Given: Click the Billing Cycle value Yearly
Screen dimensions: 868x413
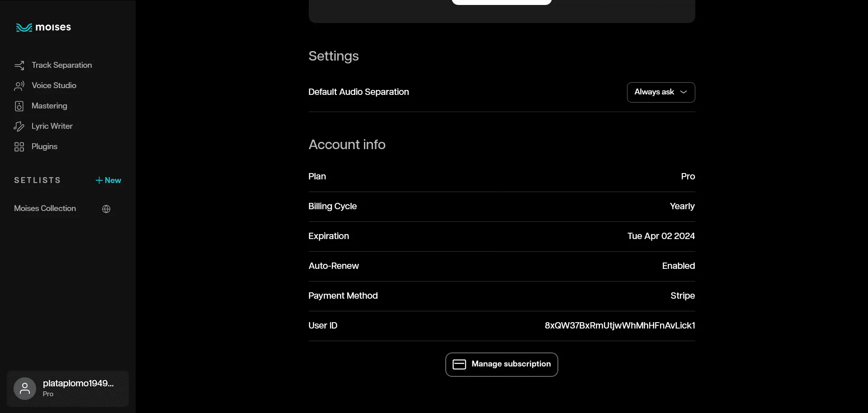Looking at the screenshot, I should (x=682, y=206).
